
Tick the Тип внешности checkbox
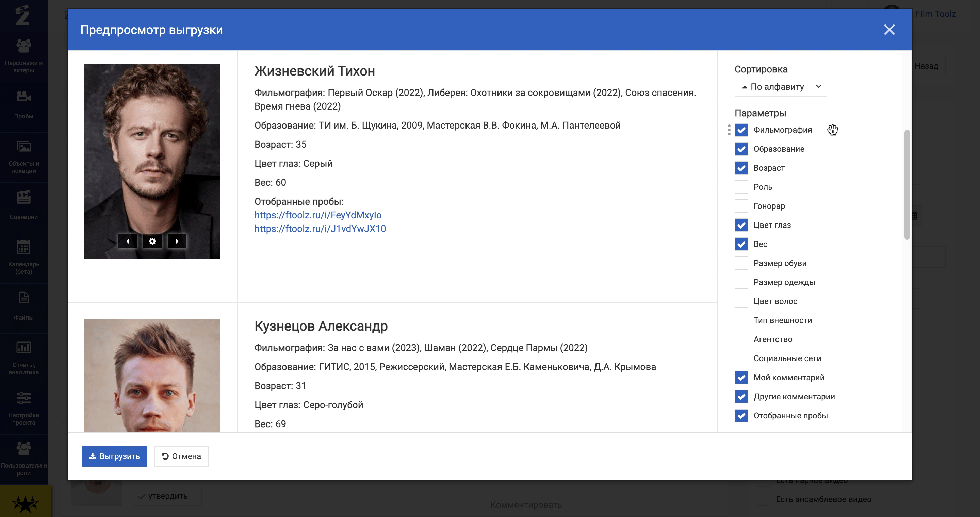741,320
